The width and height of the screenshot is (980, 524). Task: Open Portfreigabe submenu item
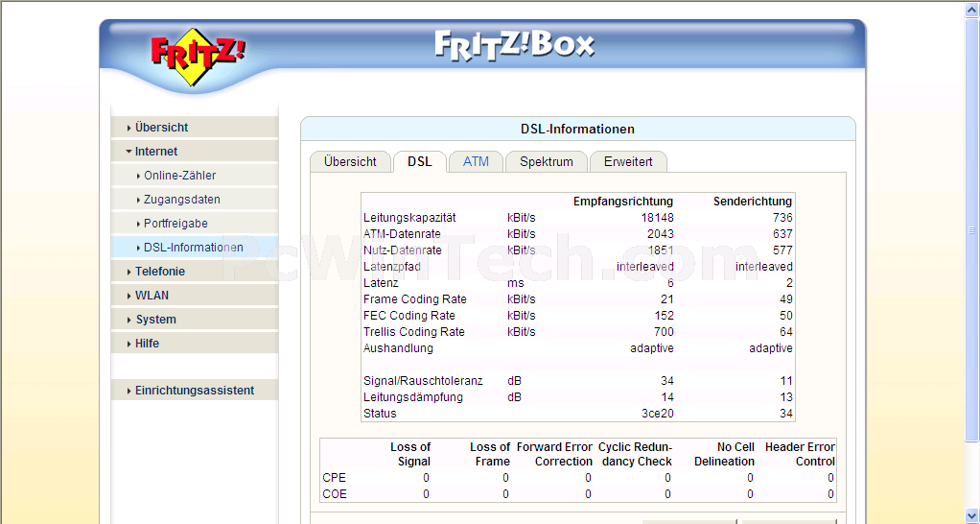pos(195,224)
